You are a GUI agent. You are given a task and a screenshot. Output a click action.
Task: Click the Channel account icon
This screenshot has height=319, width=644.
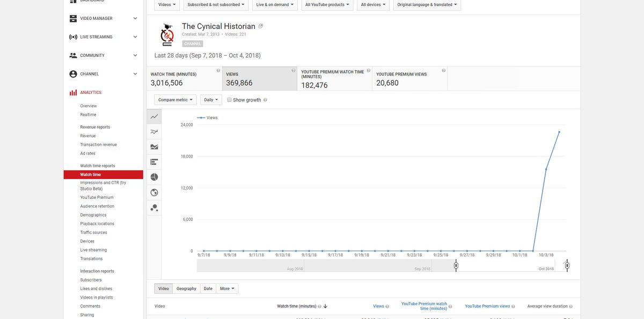[73, 74]
